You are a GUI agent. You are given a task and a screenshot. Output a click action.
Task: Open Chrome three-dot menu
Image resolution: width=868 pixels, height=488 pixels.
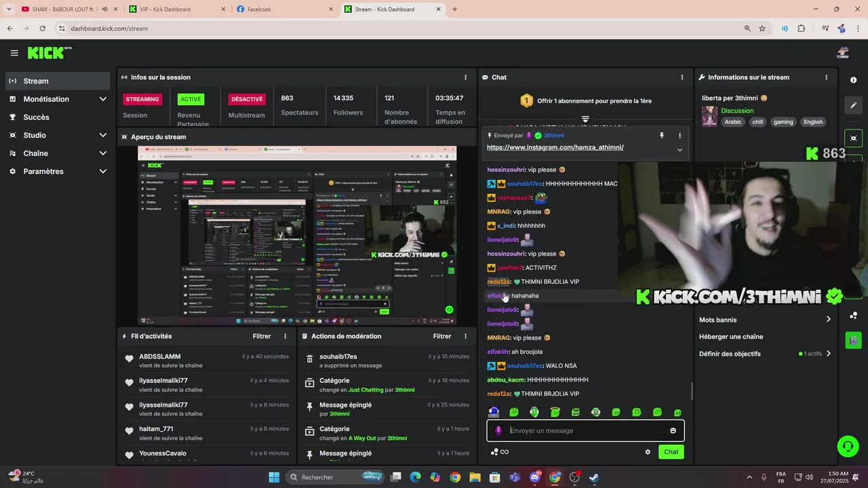[x=858, y=28]
